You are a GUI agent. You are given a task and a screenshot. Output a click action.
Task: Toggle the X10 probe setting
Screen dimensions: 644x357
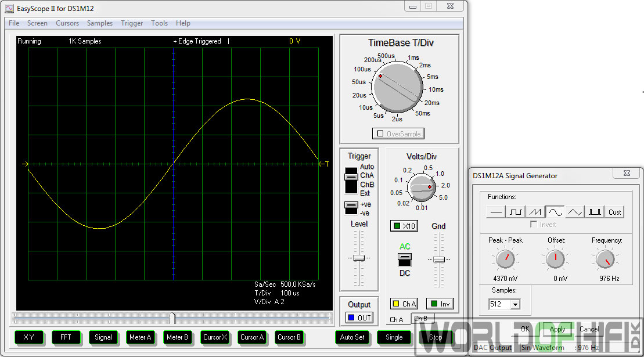(404, 226)
